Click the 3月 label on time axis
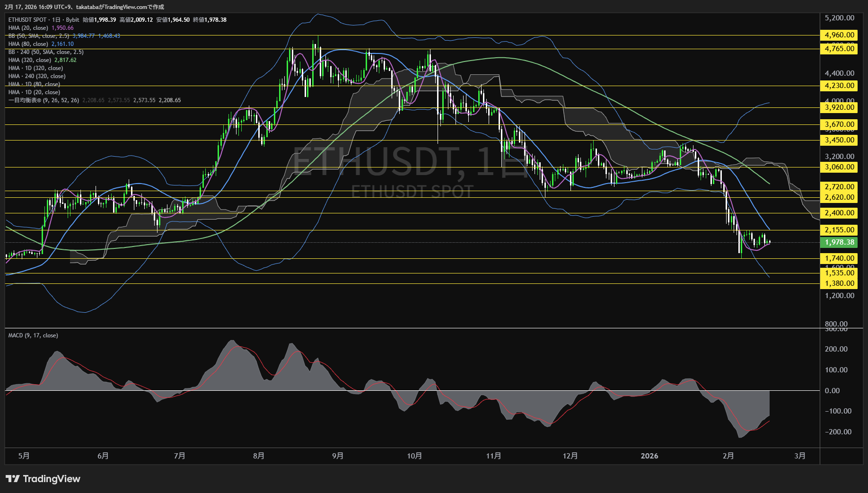Screen dimensions: 868x493 (799, 456)
